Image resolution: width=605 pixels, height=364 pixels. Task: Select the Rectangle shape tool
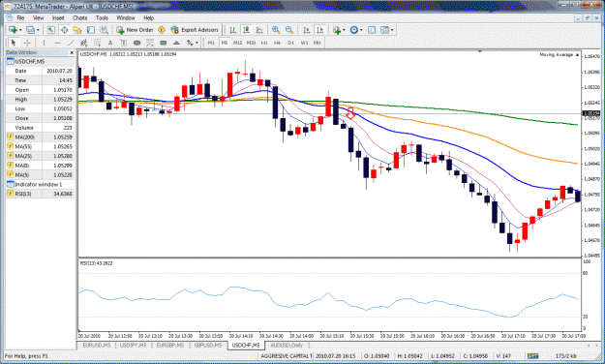tap(164, 43)
